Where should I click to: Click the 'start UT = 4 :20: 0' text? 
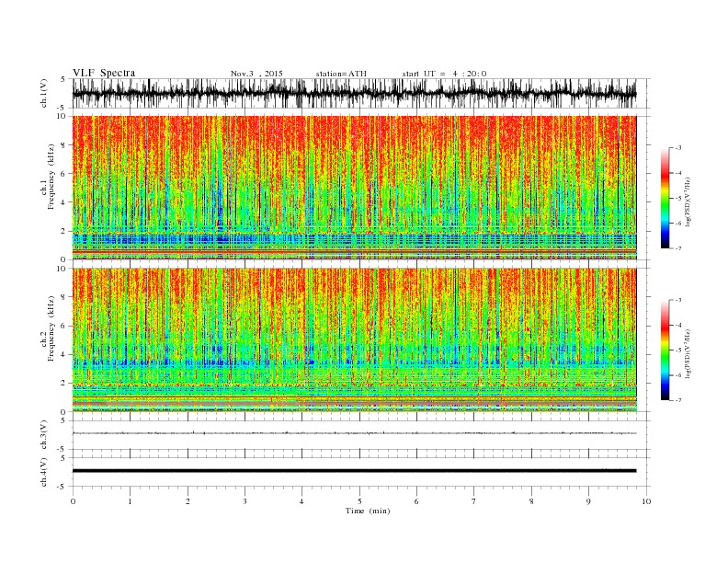pyautogui.click(x=444, y=74)
